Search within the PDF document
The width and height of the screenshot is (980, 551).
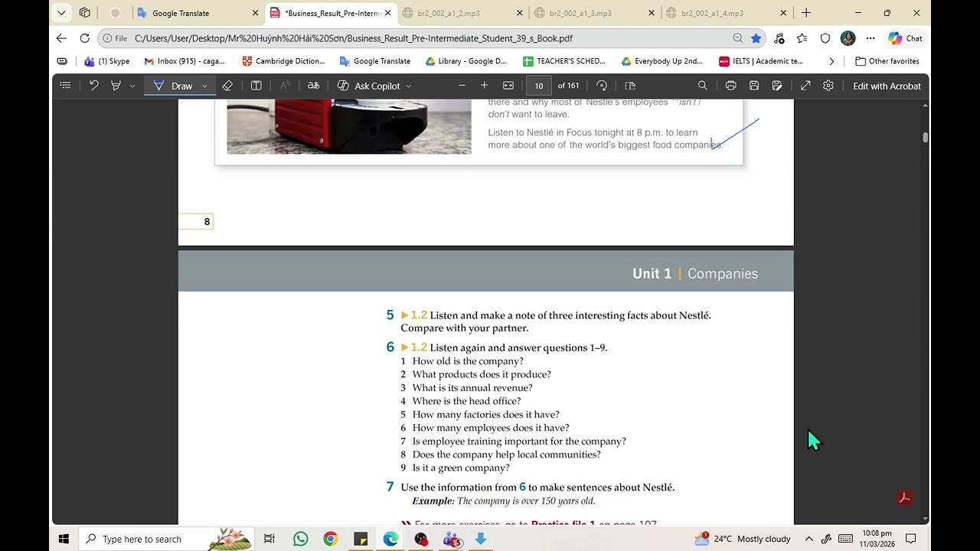tap(703, 86)
